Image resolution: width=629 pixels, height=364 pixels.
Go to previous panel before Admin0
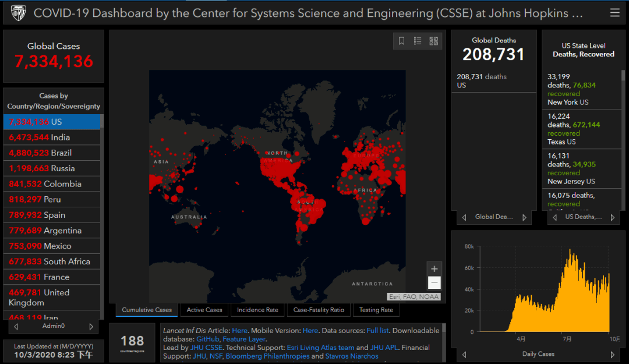pyautogui.click(x=16, y=327)
